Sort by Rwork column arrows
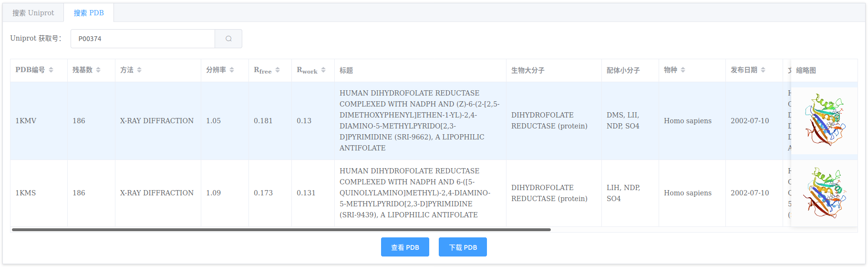The height and width of the screenshot is (267, 868). (323, 70)
